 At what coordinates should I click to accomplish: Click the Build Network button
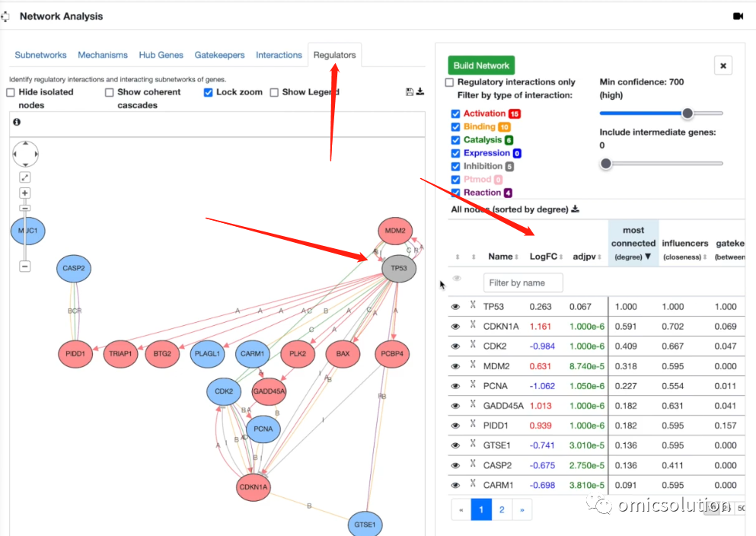[481, 65]
